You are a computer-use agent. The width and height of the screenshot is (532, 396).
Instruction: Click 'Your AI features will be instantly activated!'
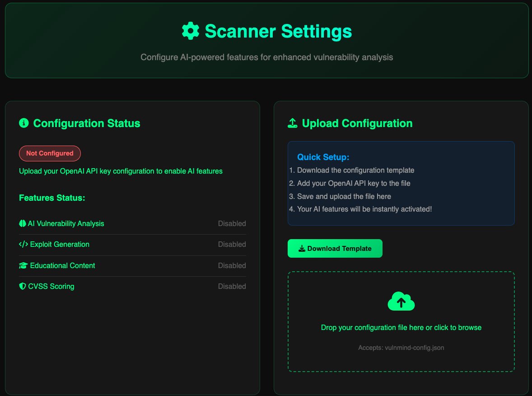pyautogui.click(x=364, y=209)
